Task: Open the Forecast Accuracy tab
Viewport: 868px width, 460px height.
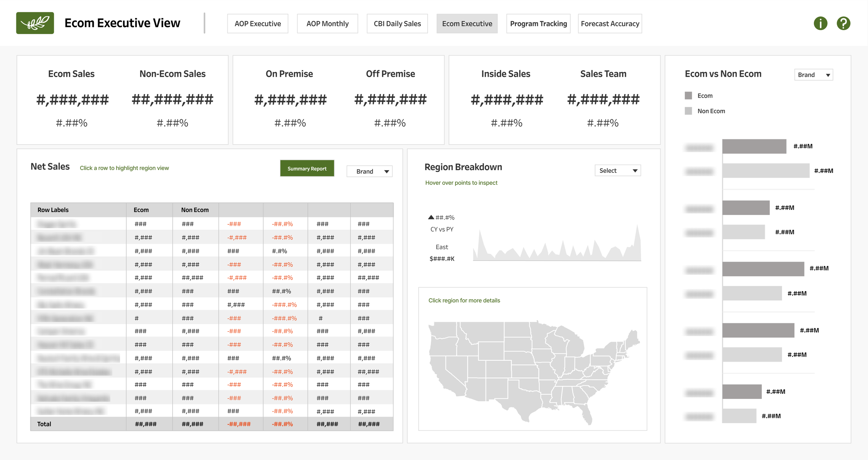Action: click(610, 24)
